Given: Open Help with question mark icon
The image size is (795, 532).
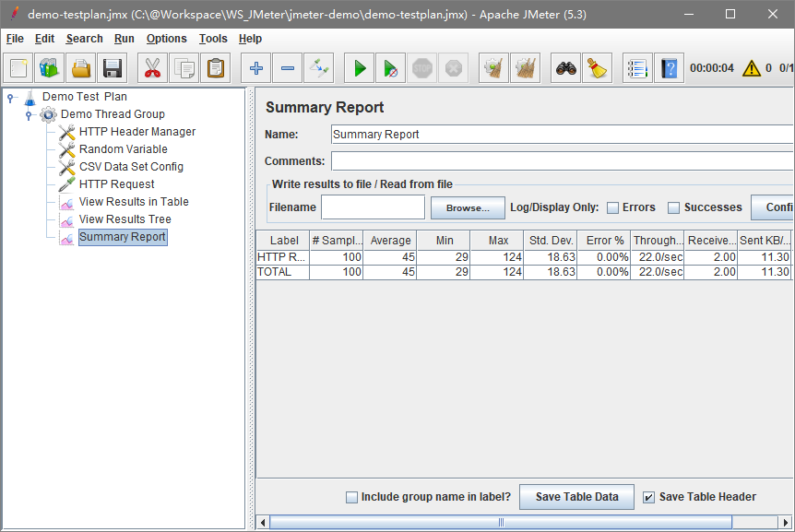Looking at the screenshot, I should tap(670, 68).
